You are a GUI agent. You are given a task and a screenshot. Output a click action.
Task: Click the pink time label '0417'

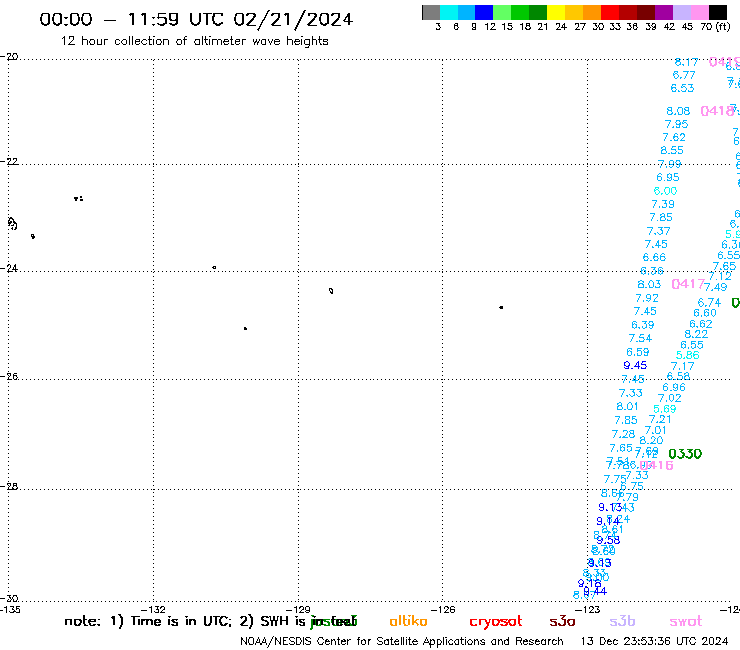688,284
